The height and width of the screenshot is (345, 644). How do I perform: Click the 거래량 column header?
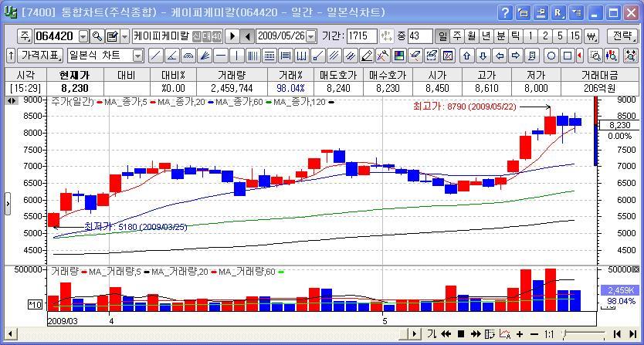[x=232, y=75]
